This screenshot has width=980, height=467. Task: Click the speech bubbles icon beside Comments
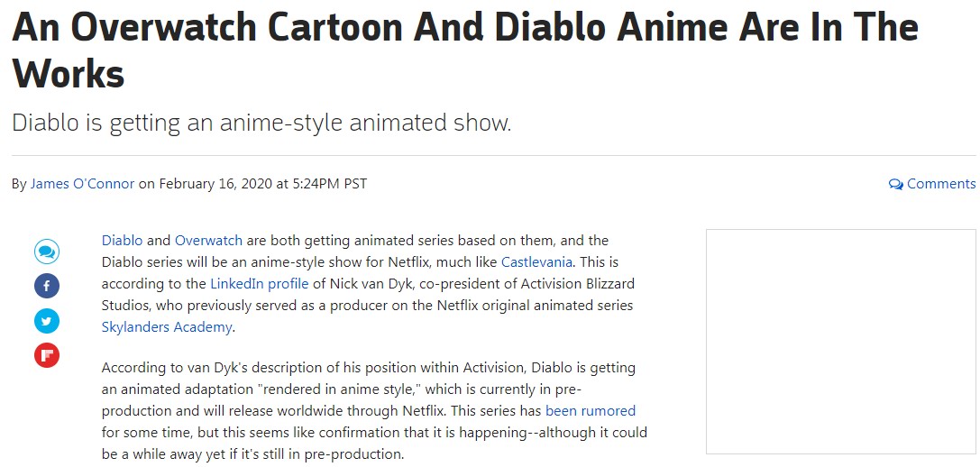point(895,184)
